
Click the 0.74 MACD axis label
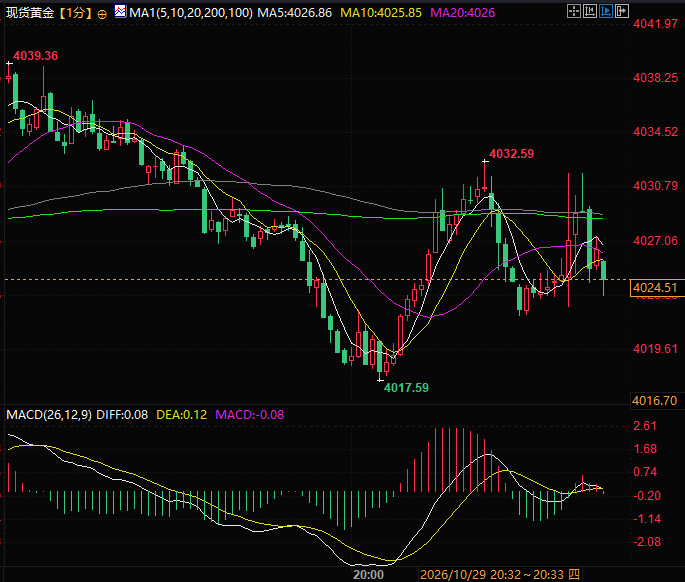click(645, 472)
